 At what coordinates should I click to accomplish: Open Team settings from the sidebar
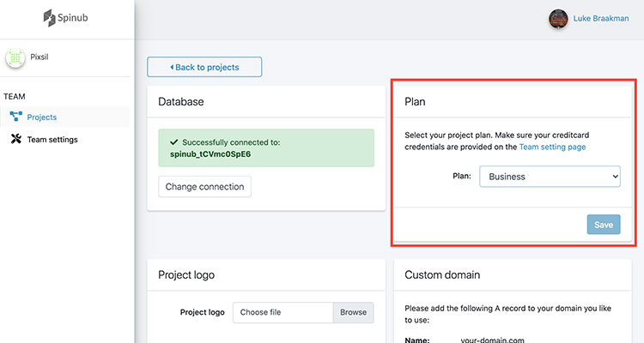coord(52,139)
